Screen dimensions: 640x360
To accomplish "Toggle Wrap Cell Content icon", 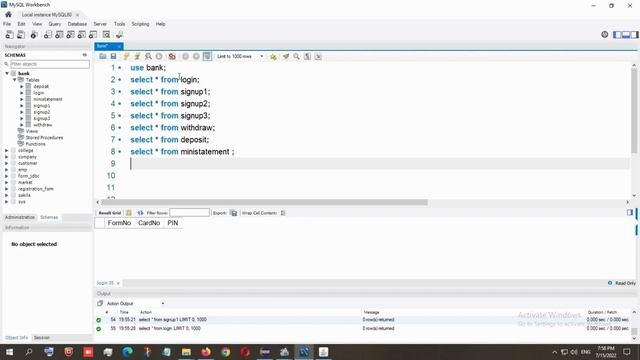I will pos(283,213).
